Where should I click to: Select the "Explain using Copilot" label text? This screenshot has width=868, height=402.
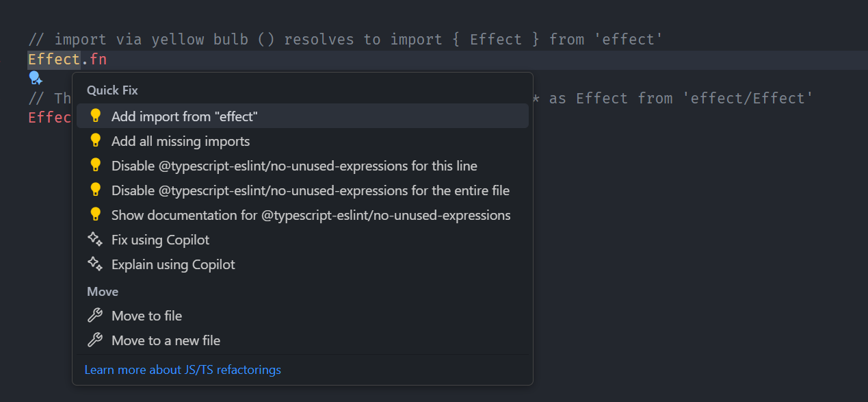tap(173, 264)
